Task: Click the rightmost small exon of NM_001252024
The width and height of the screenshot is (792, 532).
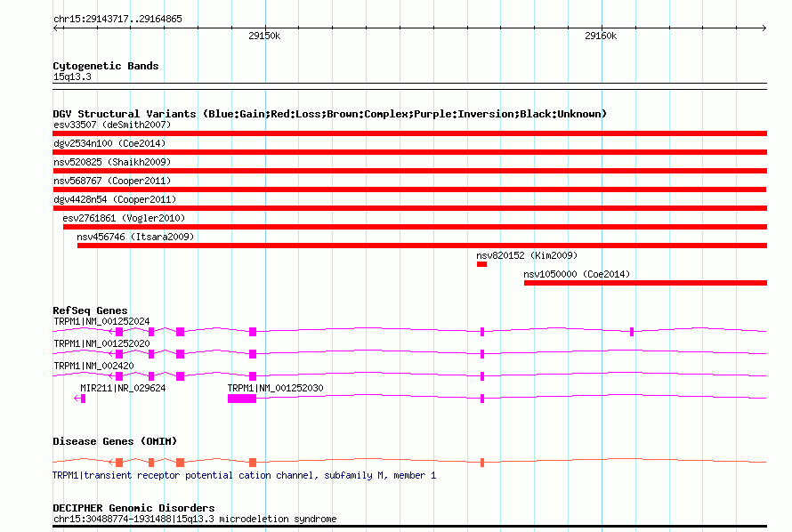Action: click(x=632, y=332)
